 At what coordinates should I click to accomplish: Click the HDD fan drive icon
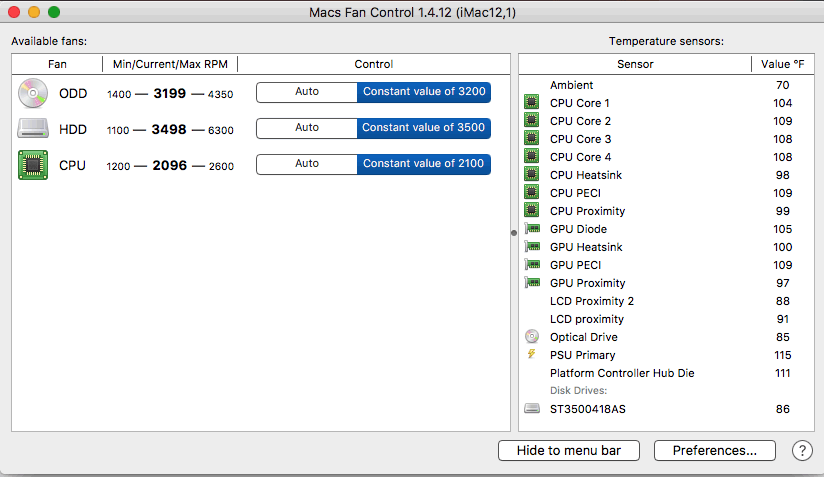click(33, 128)
